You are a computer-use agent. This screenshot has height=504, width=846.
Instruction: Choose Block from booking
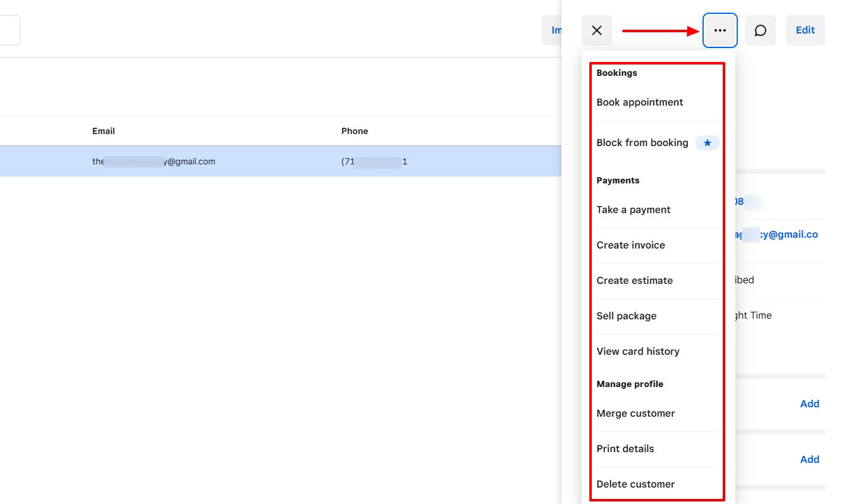642,142
